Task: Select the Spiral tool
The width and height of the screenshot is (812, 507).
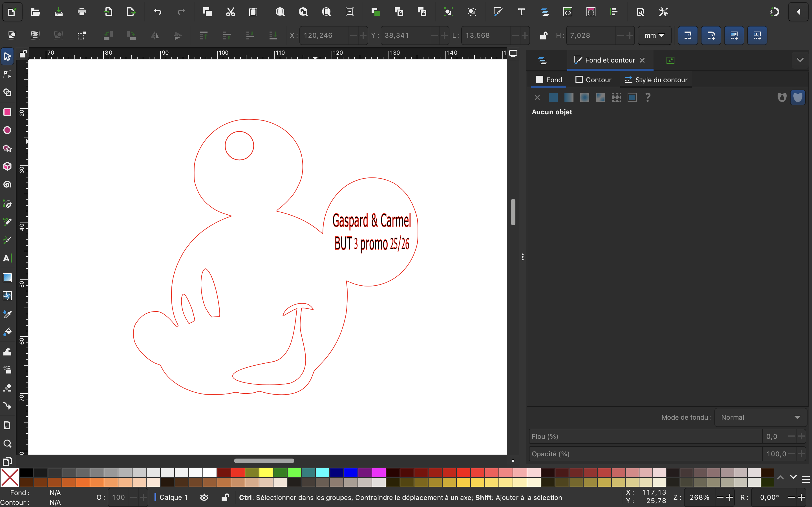Action: [x=7, y=184]
